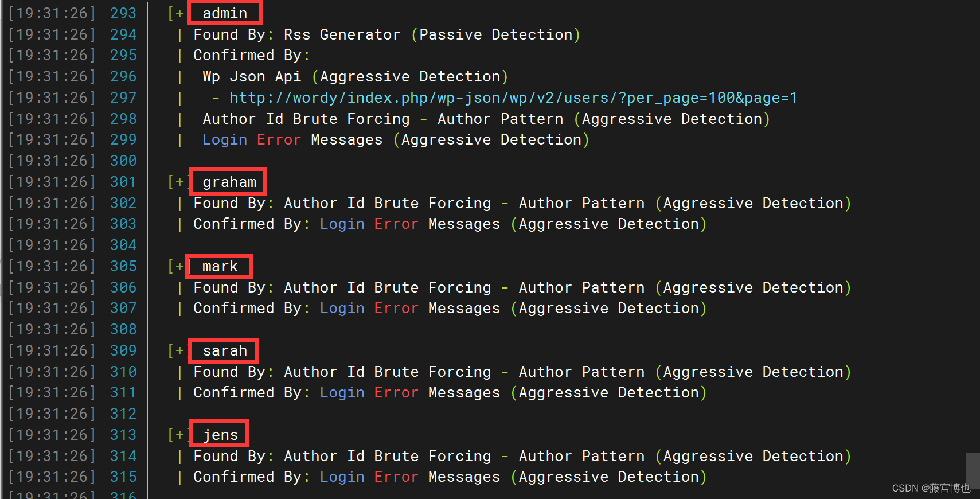Click the timestamp on line 300
The width and height of the screenshot is (980, 499).
[x=52, y=161]
